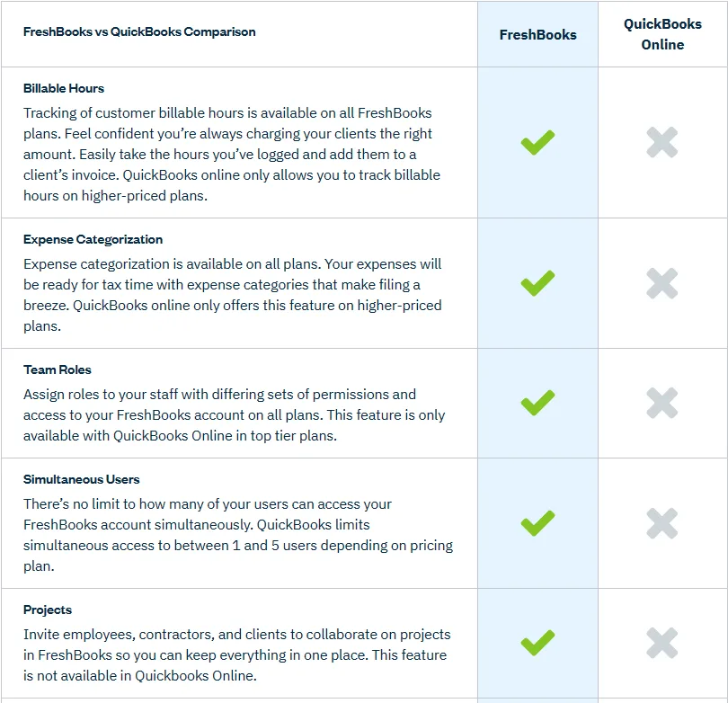Screen dimensions: 728x703
Task: Click the Projects feature title
Action: pyautogui.click(x=48, y=610)
